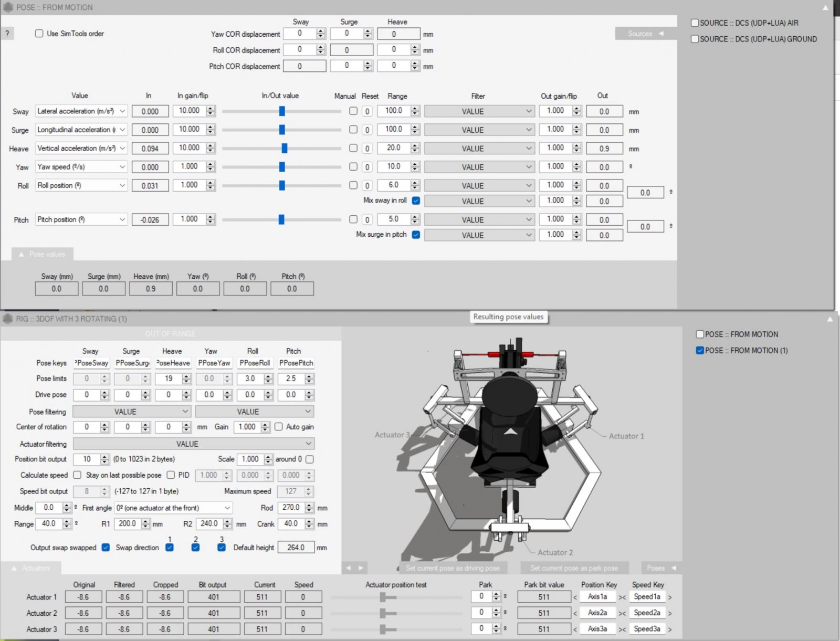
Task: Toggle the PID checkbox
Action: (171, 475)
